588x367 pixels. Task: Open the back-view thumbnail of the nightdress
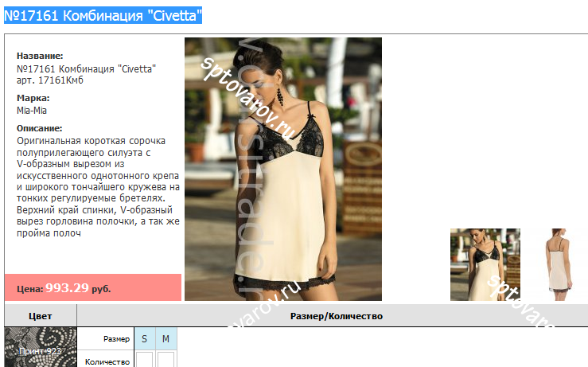tap(555, 264)
